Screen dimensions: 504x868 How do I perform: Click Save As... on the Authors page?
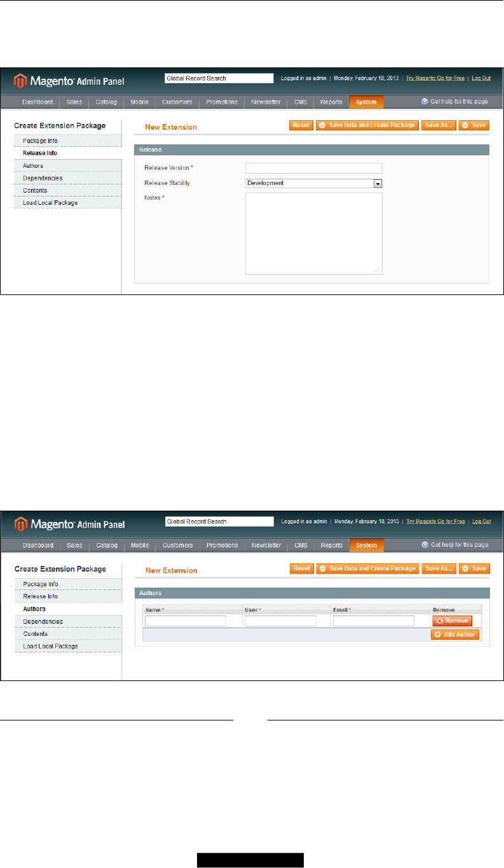(439, 568)
